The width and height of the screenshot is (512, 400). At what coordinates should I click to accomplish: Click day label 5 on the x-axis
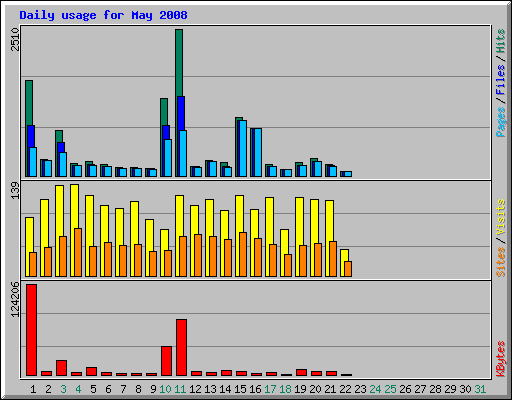pos(93,389)
